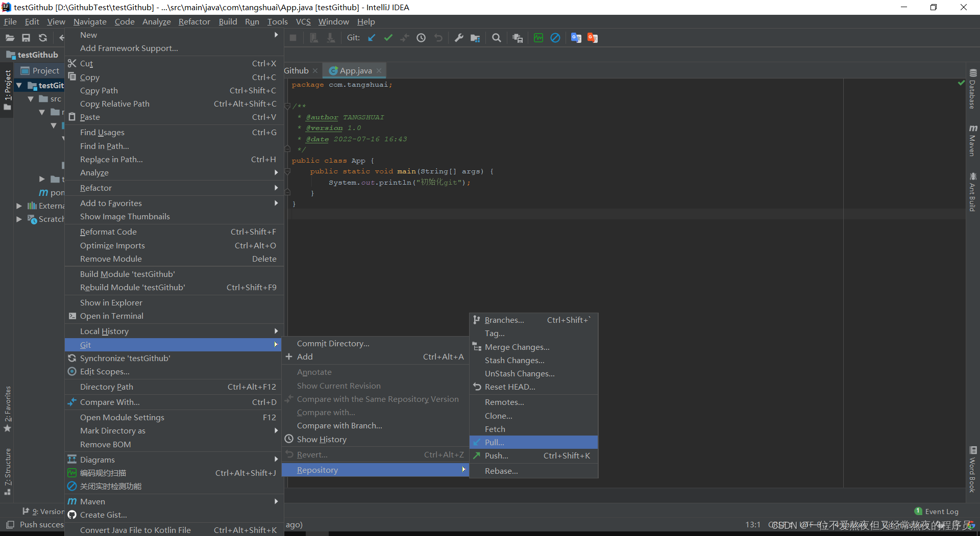
Task: Click the green code inspection scan icon
Action: tap(538, 38)
